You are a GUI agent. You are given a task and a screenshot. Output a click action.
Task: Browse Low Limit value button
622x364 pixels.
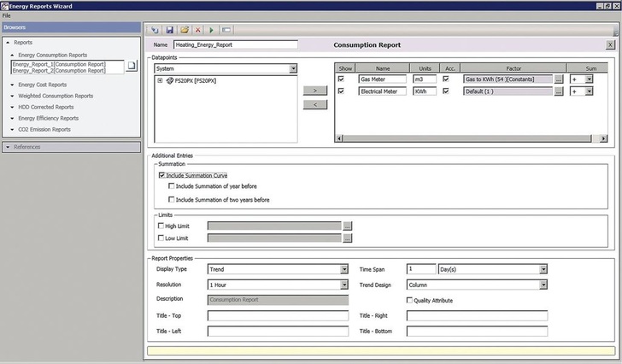(x=347, y=238)
